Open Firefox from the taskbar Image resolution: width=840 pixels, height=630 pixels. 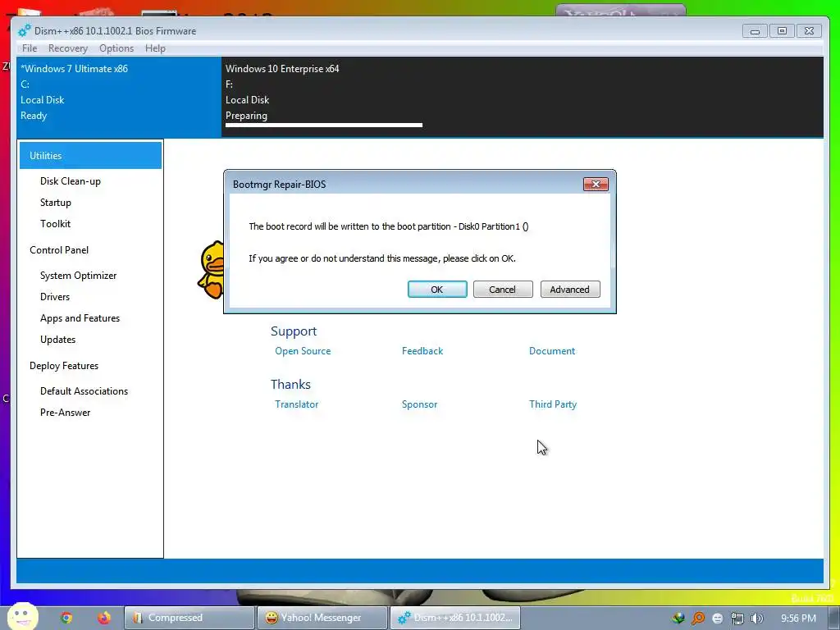(x=104, y=618)
